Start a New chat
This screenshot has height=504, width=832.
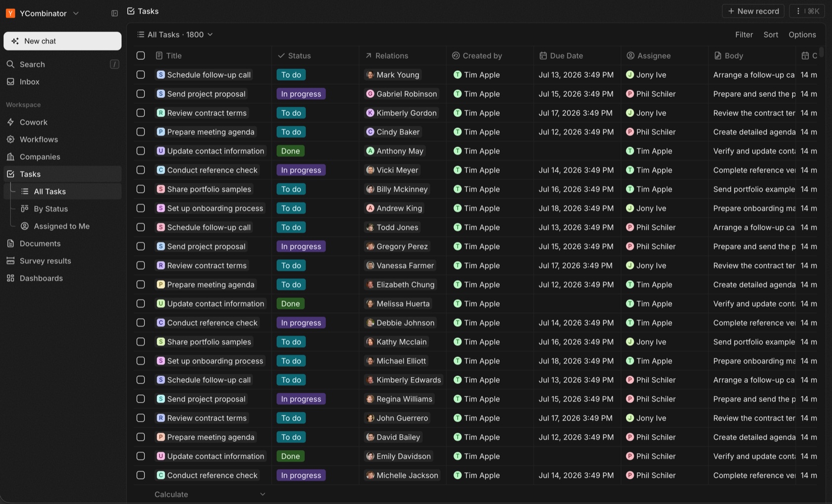(x=62, y=41)
